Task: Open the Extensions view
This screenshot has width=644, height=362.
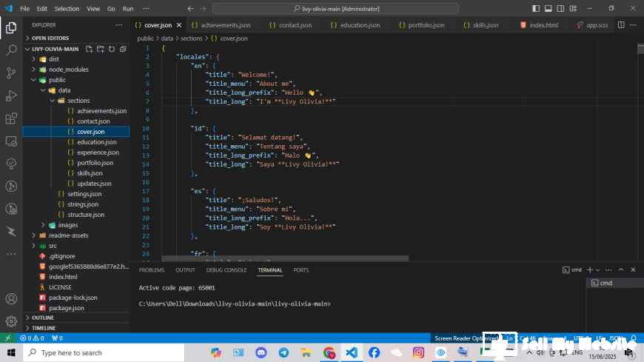Action: (11, 118)
